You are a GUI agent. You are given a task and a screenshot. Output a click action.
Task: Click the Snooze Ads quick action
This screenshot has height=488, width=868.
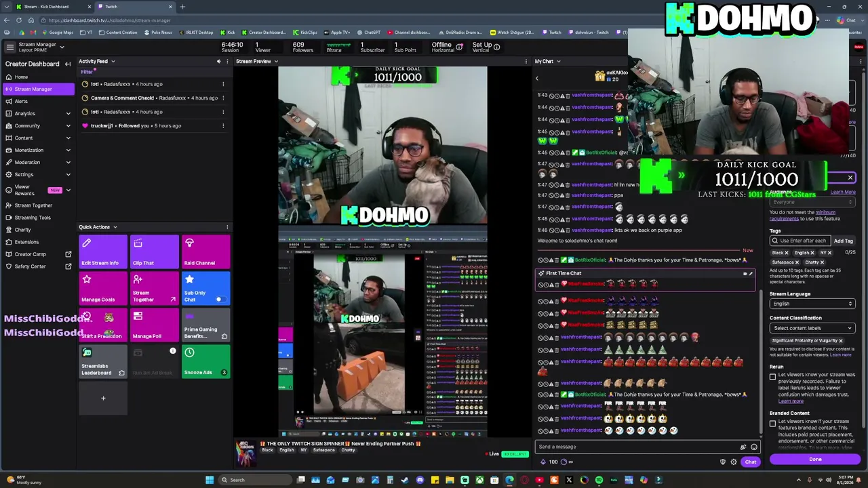pos(205,361)
